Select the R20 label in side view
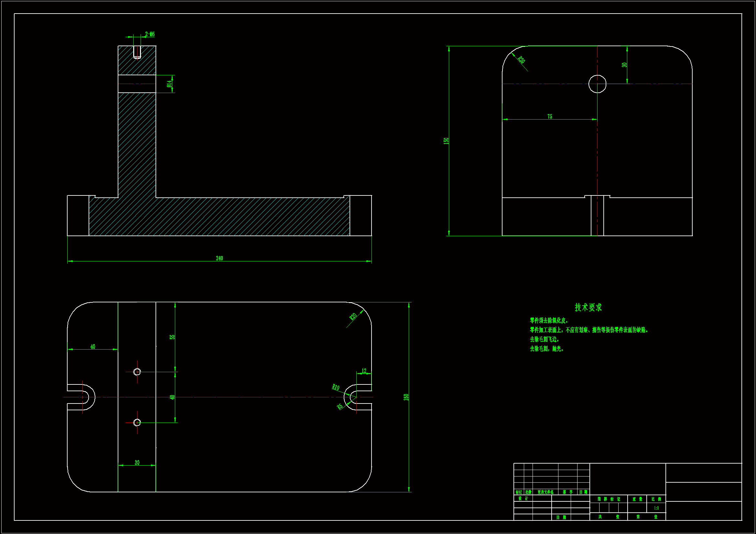This screenshot has width=756, height=534. pos(521,60)
